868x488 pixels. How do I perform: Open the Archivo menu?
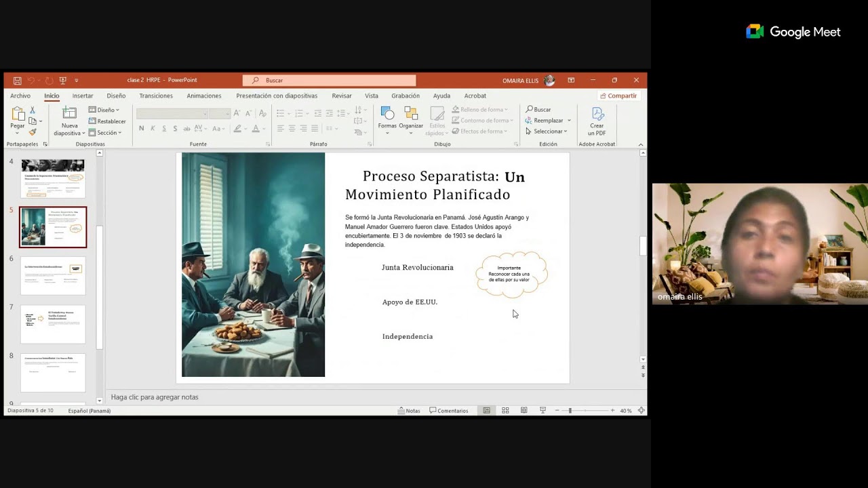coord(20,96)
